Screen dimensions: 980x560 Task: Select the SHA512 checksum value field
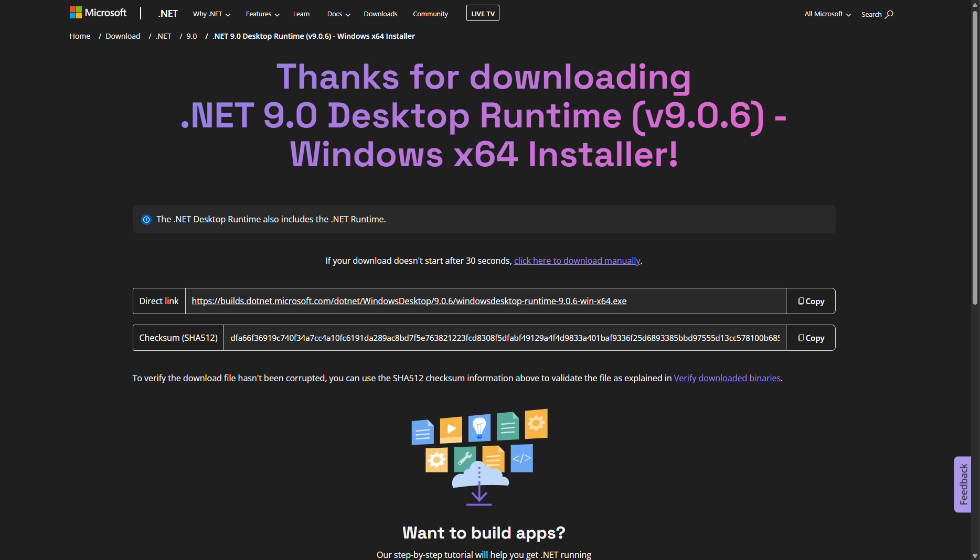pos(505,338)
